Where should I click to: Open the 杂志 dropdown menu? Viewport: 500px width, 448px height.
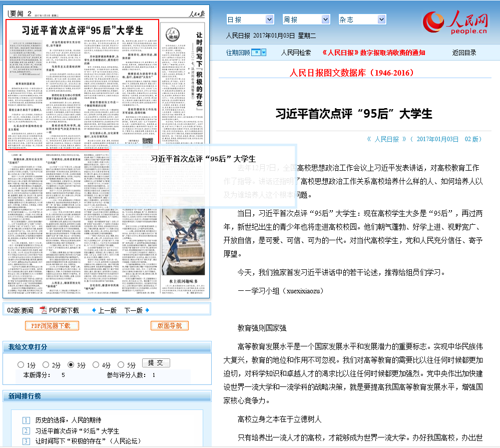(x=362, y=20)
